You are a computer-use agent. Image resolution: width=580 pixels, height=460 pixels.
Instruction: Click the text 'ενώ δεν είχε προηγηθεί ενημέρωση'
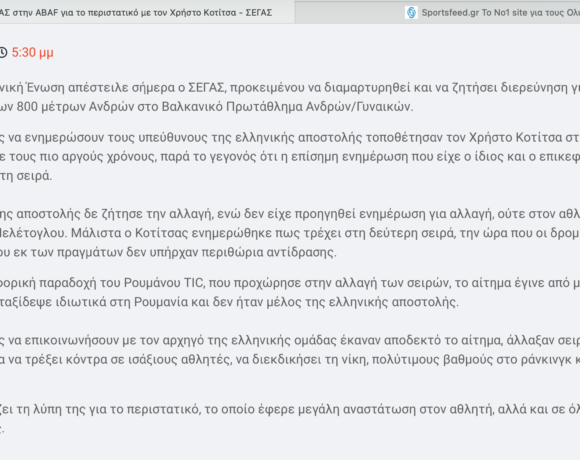click(321, 214)
